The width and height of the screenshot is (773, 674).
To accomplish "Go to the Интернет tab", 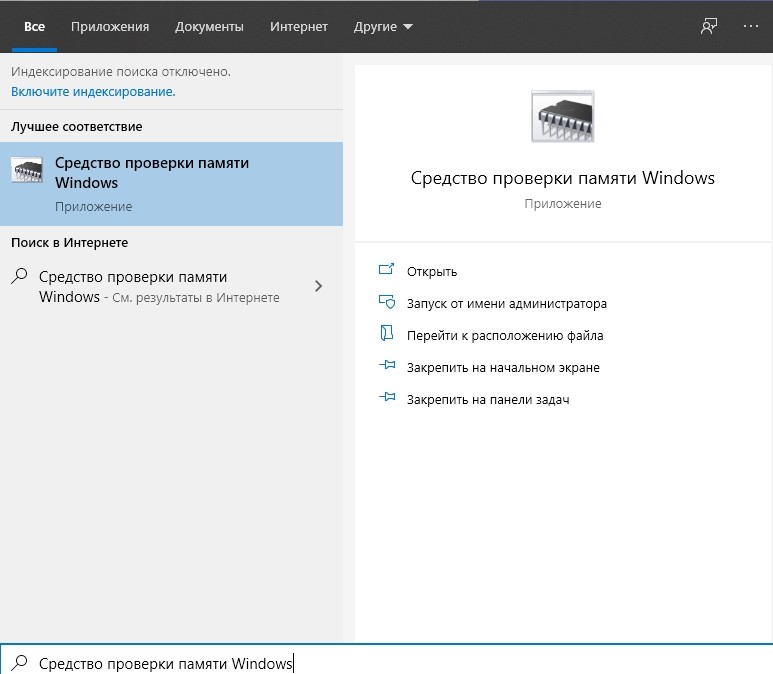I will click(299, 27).
